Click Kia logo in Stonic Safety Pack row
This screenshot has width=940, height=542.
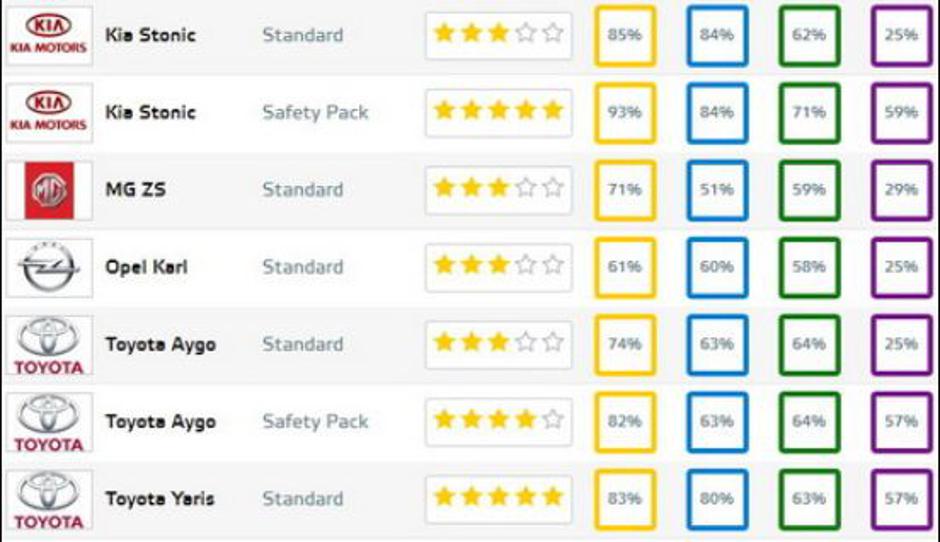pyautogui.click(x=49, y=112)
